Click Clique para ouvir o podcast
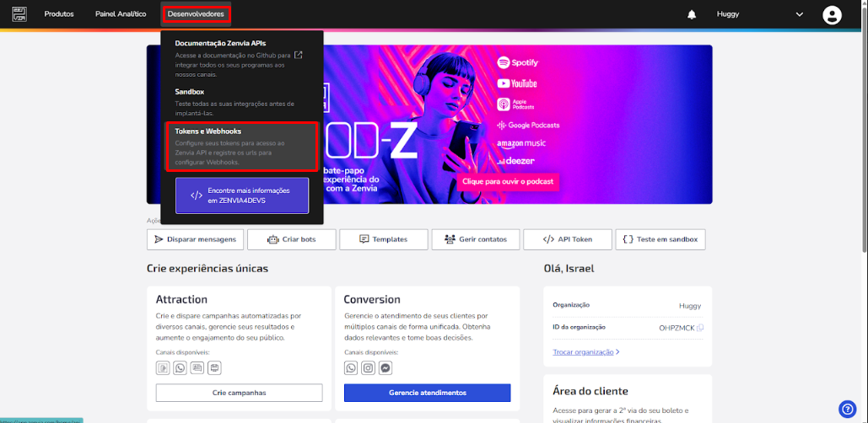 pyautogui.click(x=508, y=181)
